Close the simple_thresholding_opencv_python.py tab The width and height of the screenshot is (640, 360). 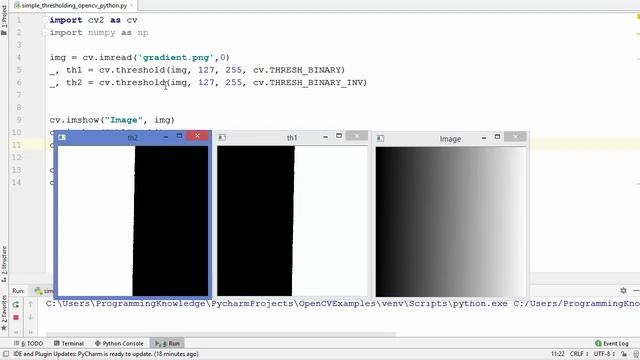pos(132,5)
